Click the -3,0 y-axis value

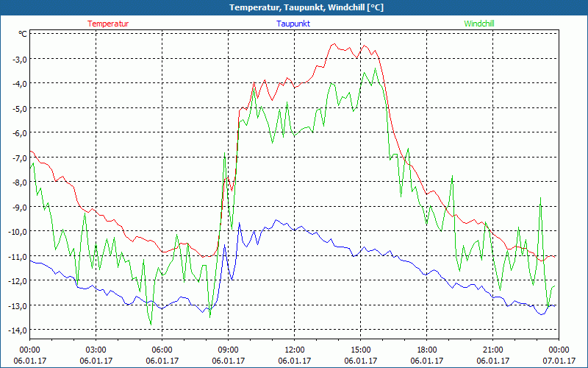(19, 59)
